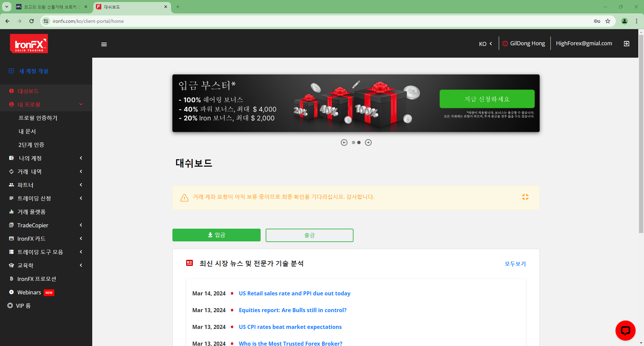The width and height of the screenshot is (644, 346).
Task: Switch to the 최고의 외환 선물거래 브로커 tab
Action: point(50,7)
